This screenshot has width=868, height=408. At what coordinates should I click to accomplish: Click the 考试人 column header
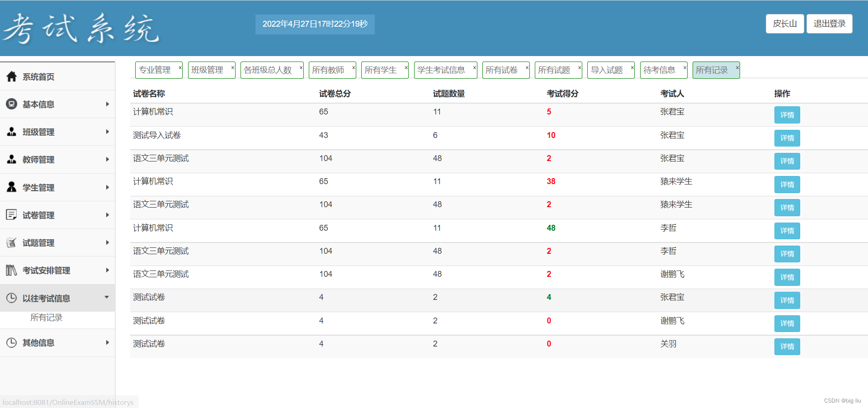[672, 94]
